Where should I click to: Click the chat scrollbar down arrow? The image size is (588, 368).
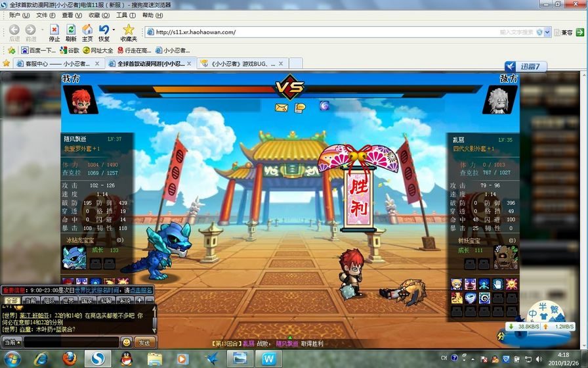(x=154, y=331)
